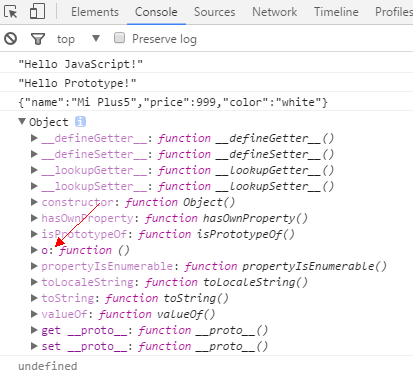Open the console filter funnel icon
The width and height of the screenshot is (413, 374).
(x=38, y=39)
